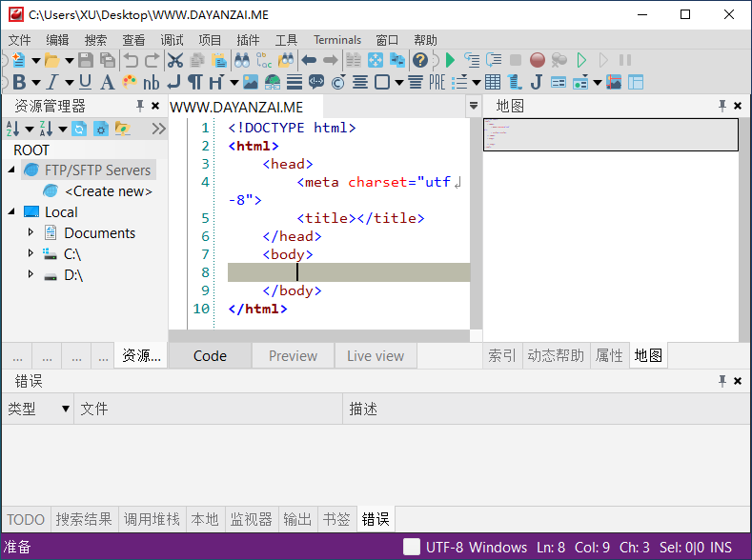Insert paragraph tag with the pilcrow icon

[x=194, y=83]
